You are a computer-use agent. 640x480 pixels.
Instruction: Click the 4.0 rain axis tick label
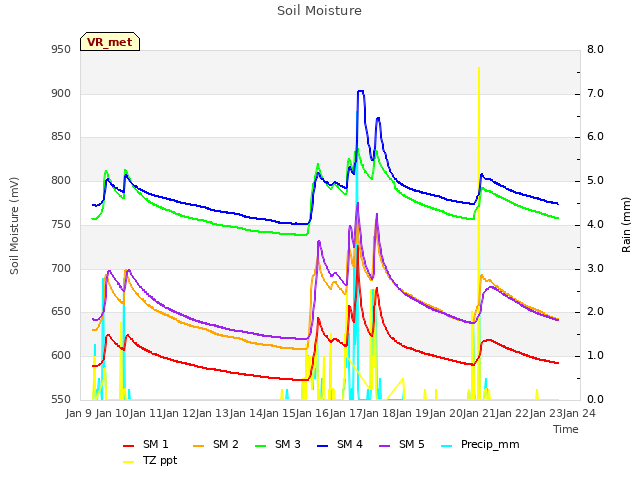pos(595,224)
